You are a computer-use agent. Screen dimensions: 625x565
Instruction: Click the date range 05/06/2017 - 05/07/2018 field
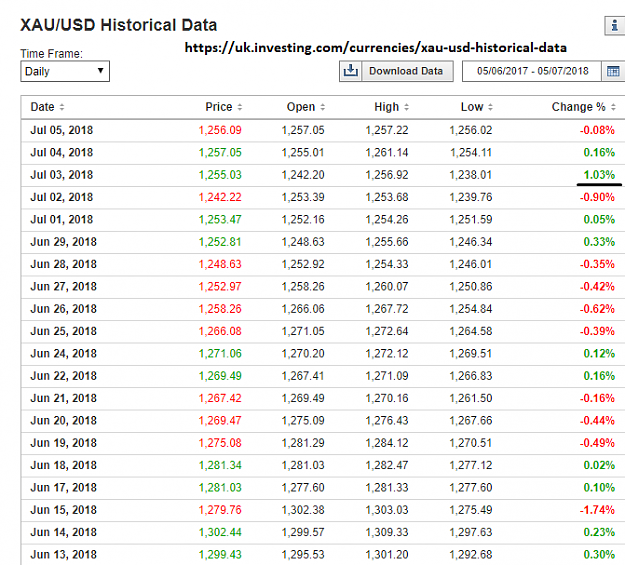(532, 71)
